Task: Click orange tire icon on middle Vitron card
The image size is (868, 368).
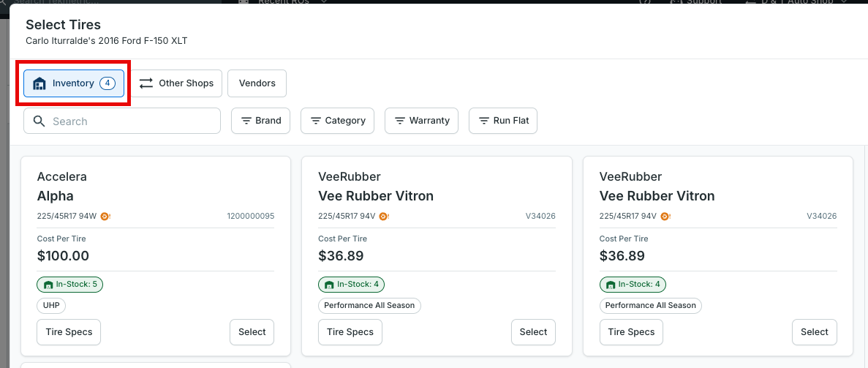Action: click(x=384, y=216)
